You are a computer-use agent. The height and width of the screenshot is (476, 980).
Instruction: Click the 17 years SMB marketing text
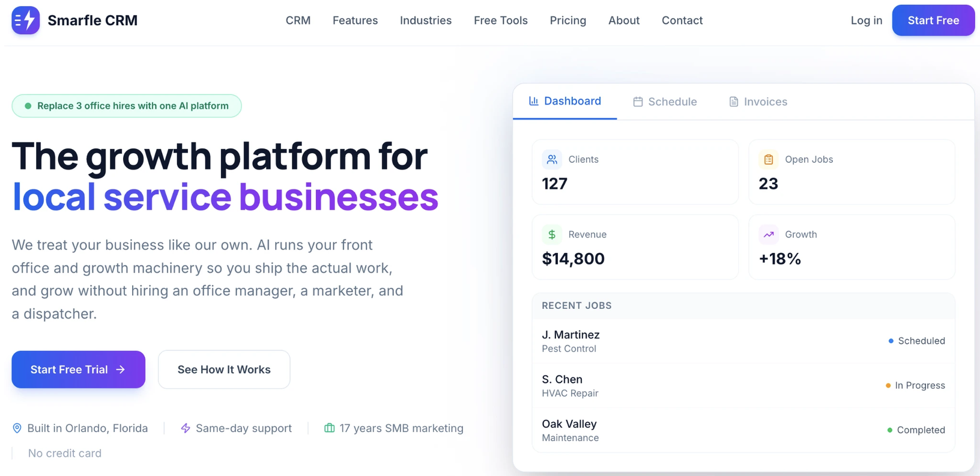(x=401, y=428)
